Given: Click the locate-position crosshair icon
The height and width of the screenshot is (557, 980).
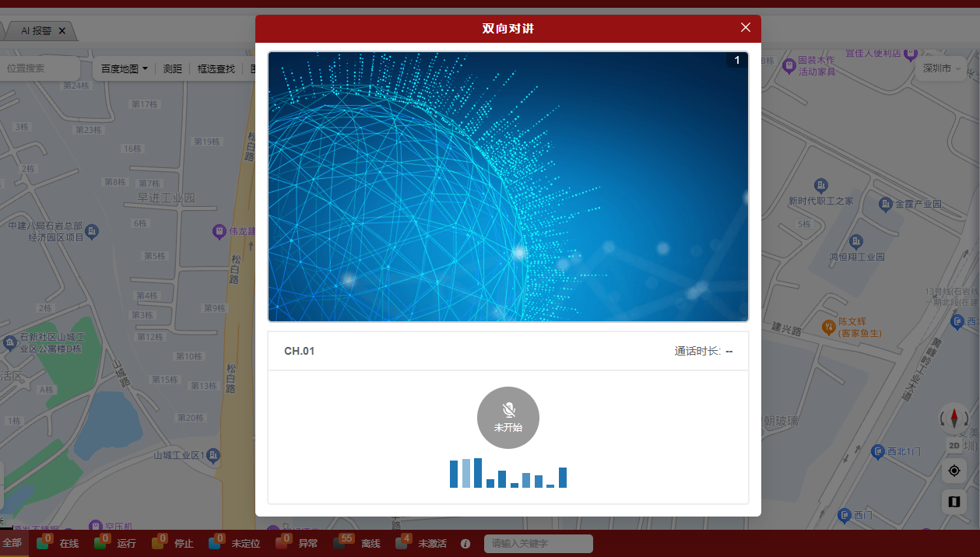Looking at the screenshot, I should pyautogui.click(x=954, y=471).
